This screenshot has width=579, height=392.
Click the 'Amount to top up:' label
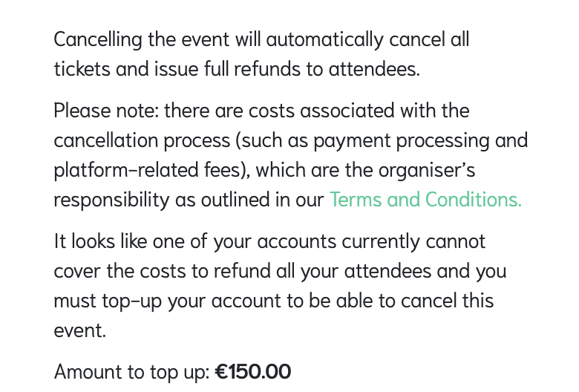point(132,372)
